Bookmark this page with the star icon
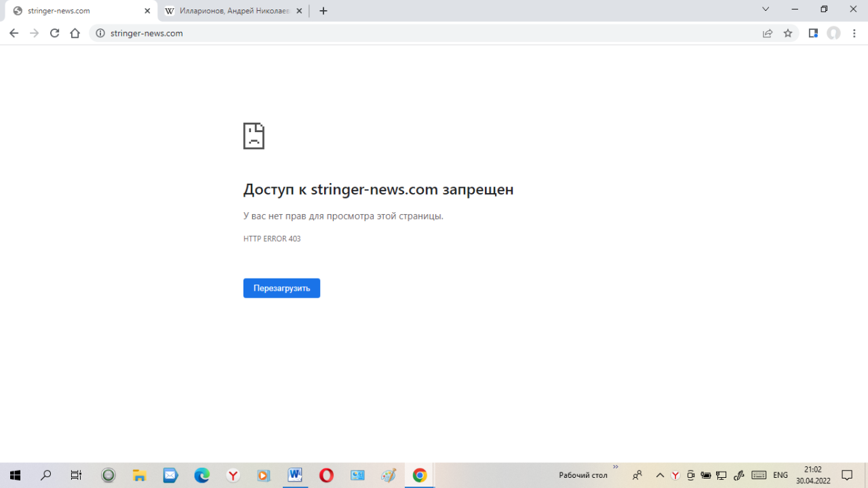This screenshot has width=868, height=488. pos(788,33)
